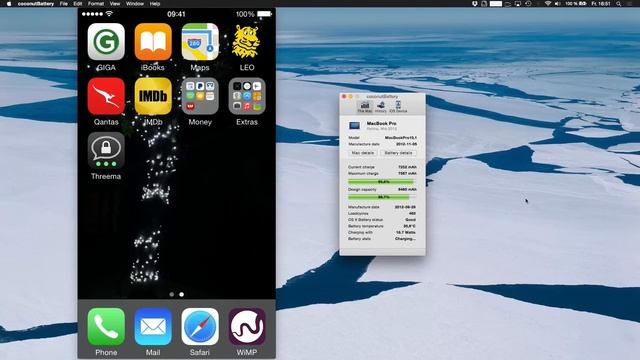Tap the LEO dictionary app
Image resolution: width=640 pixels, height=360 pixels.
pyautogui.click(x=247, y=42)
